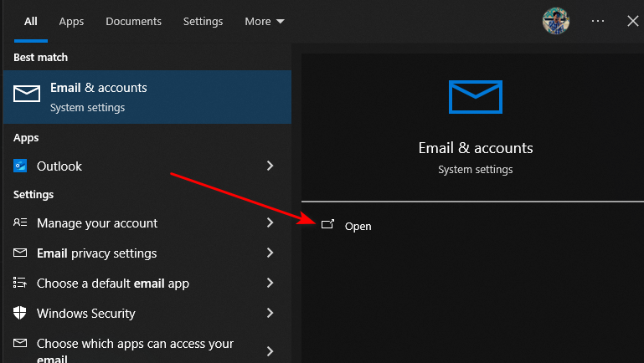This screenshot has width=644, height=363.
Task: Click the Choose a default email app icon
Action: pos(20,283)
